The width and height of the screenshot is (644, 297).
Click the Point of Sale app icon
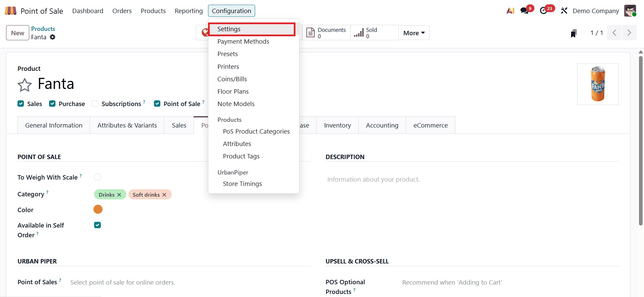pyautogui.click(x=10, y=11)
